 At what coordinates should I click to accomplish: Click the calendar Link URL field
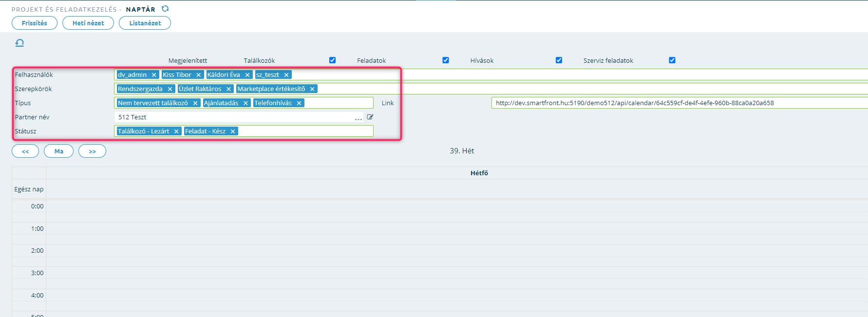679,103
